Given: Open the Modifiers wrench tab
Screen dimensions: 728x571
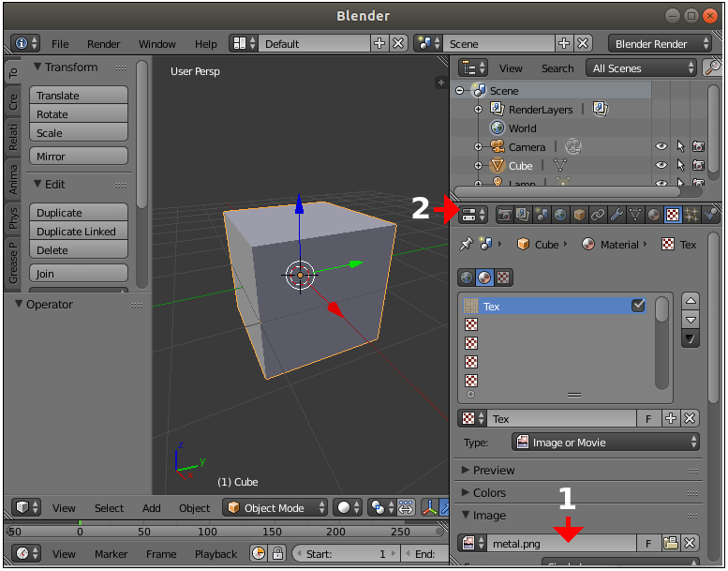Looking at the screenshot, I should [617, 215].
